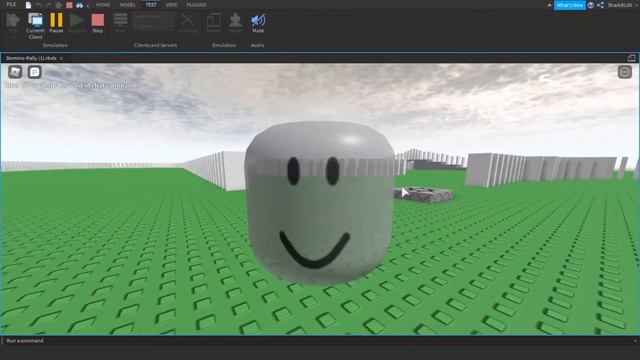Click the redo arrow in quick access bar
This screenshot has height=360, width=640.
pyautogui.click(x=49, y=5)
